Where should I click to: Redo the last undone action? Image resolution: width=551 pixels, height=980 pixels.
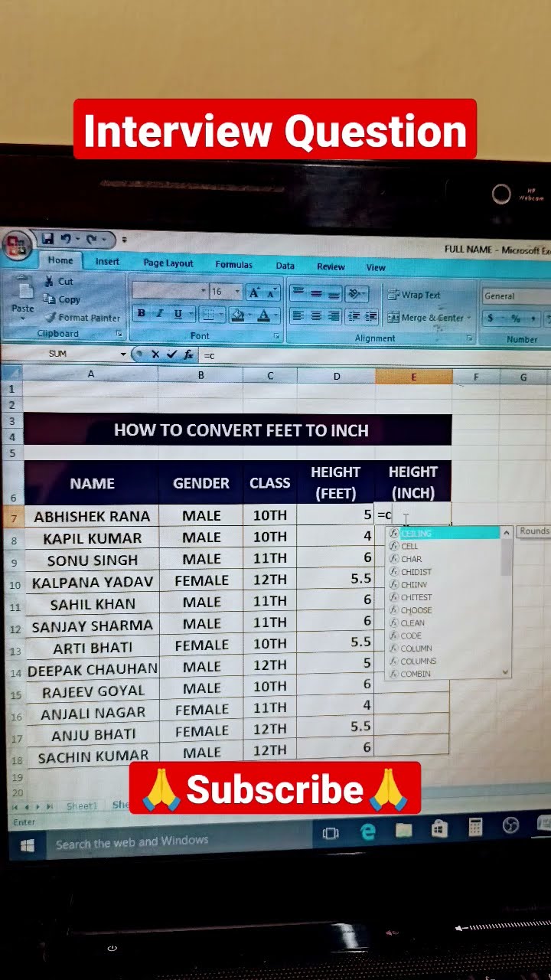[91, 240]
